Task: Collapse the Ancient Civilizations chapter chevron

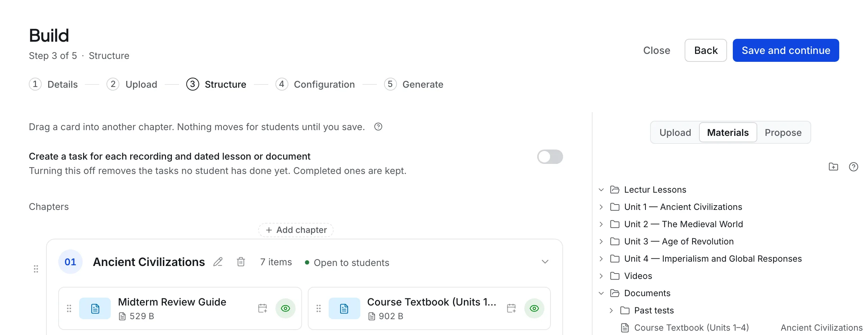Action: click(x=545, y=262)
